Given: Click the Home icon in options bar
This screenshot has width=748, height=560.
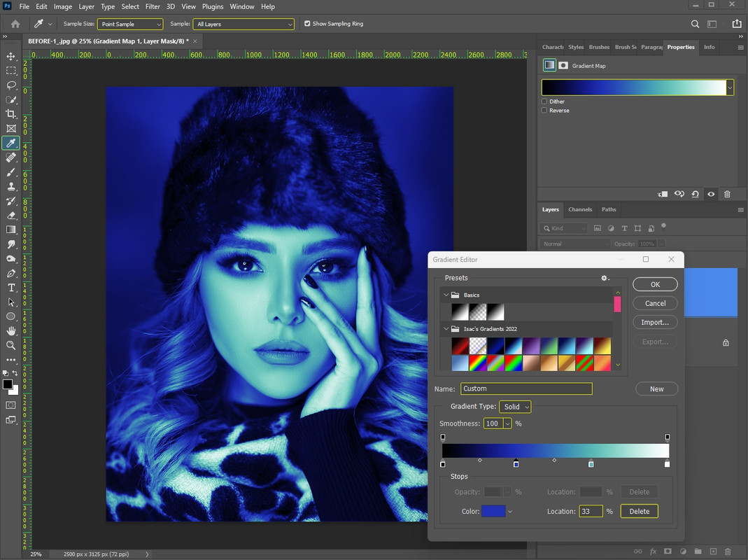Looking at the screenshot, I should pos(15,24).
